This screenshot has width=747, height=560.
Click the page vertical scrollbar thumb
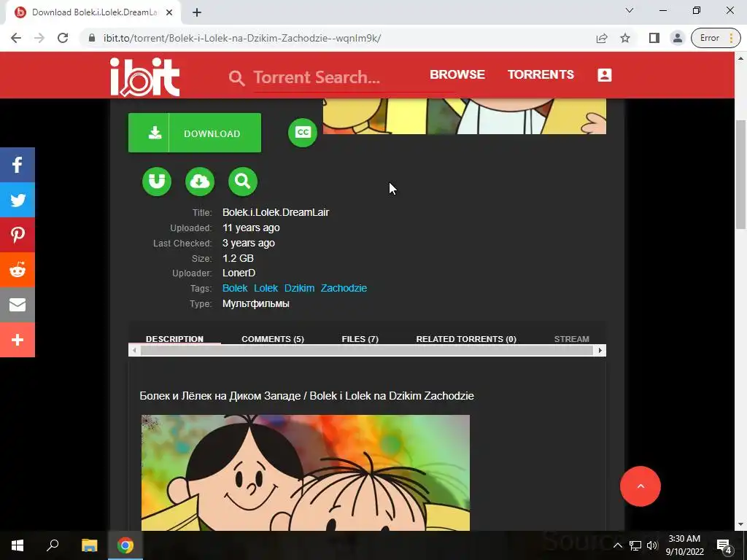point(740,174)
